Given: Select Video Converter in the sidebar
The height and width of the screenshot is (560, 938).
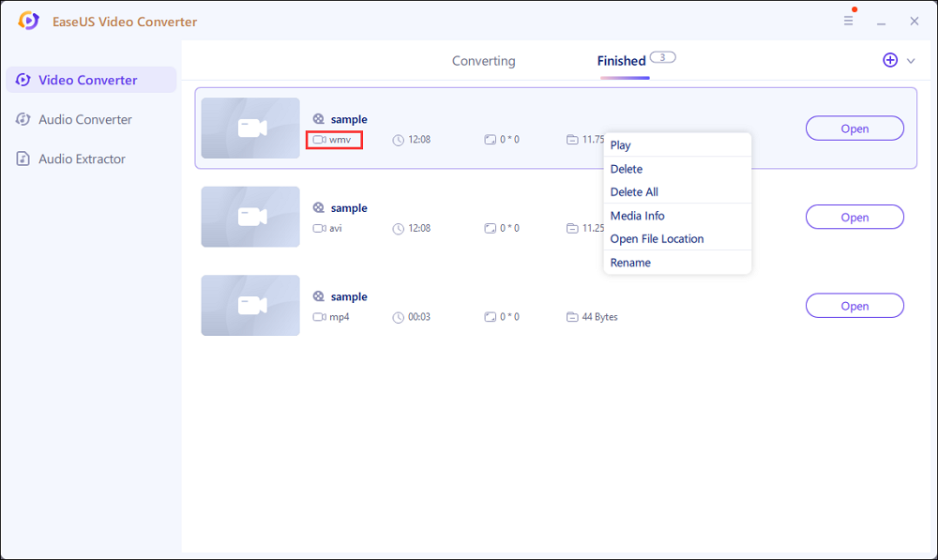Looking at the screenshot, I should coord(90,80).
